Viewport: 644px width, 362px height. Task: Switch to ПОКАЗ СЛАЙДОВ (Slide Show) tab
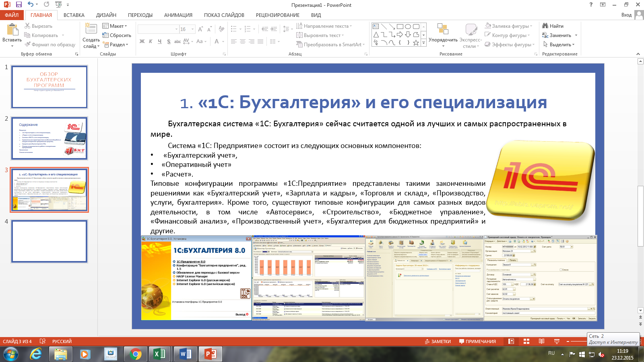coord(224,15)
